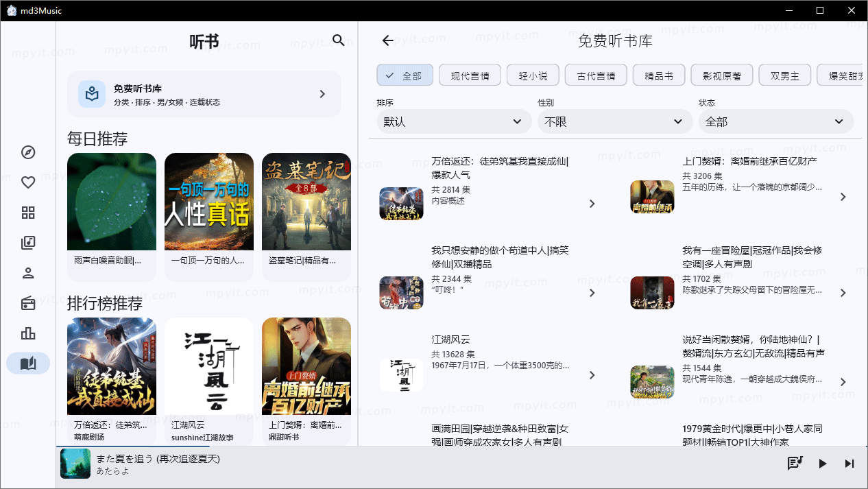Click 上门赘婿：离婚前继承百亿财产 list title
The image size is (868, 489).
(x=750, y=161)
